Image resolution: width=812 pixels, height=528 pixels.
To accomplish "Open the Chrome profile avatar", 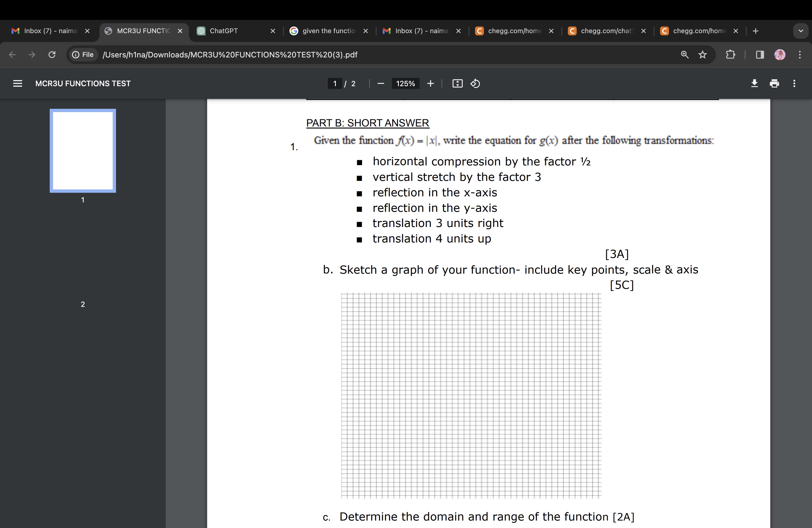I will (x=780, y=55).
